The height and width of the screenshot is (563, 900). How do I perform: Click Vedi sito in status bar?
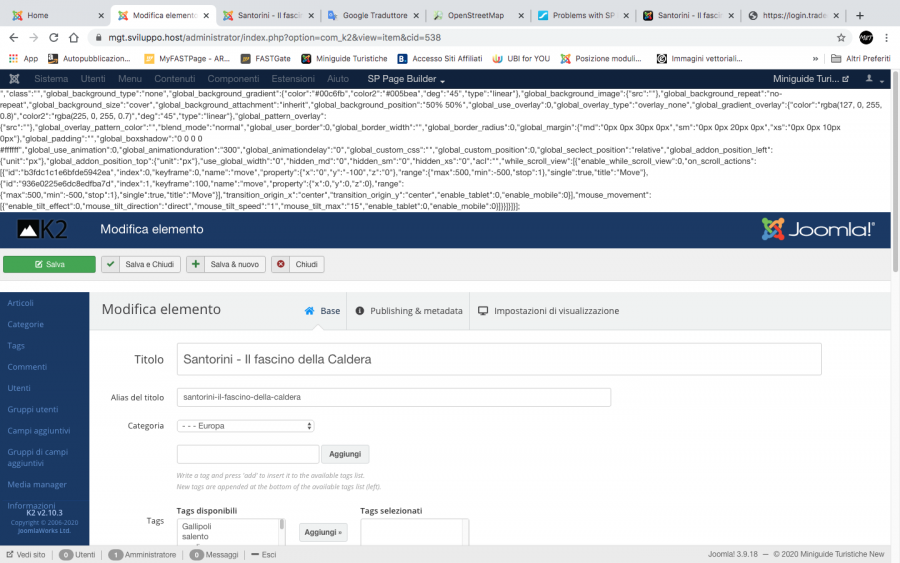pyautogui.click(x=26, y=554)
